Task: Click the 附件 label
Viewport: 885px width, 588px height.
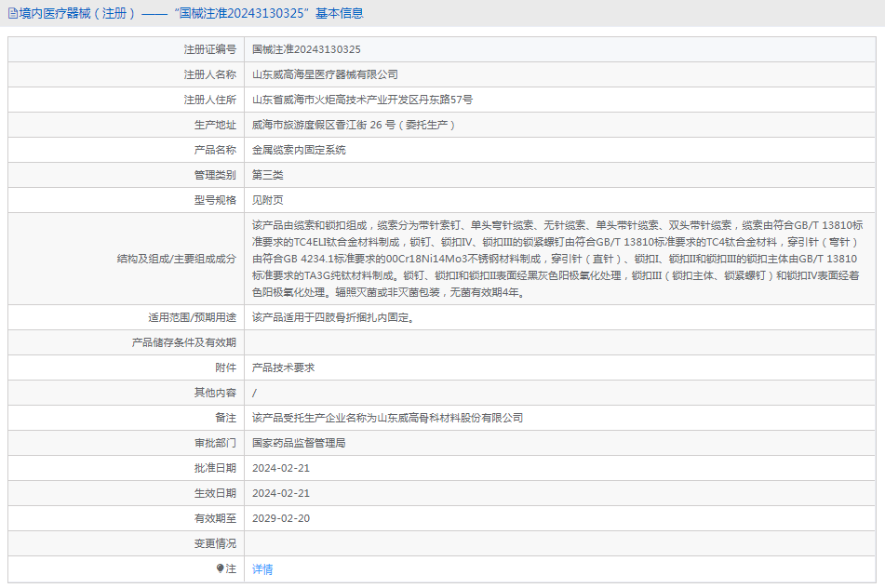Action: click(226, 367)
